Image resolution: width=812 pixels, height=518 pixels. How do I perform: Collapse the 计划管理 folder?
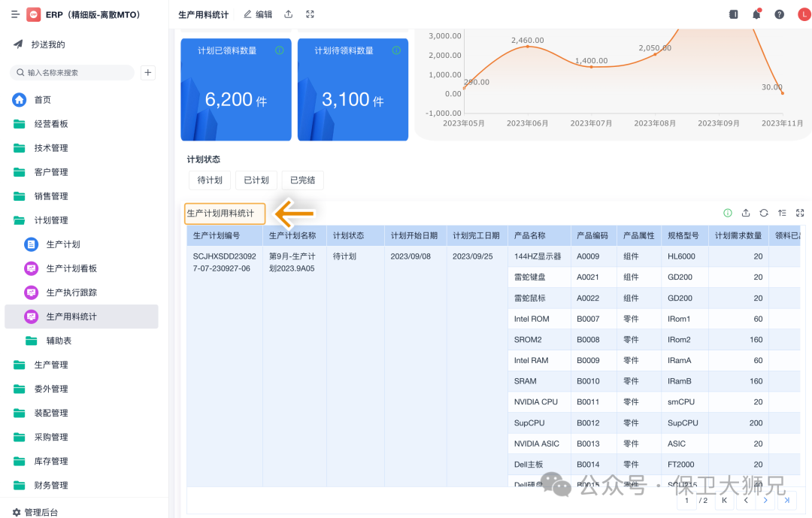pos(51,220)
